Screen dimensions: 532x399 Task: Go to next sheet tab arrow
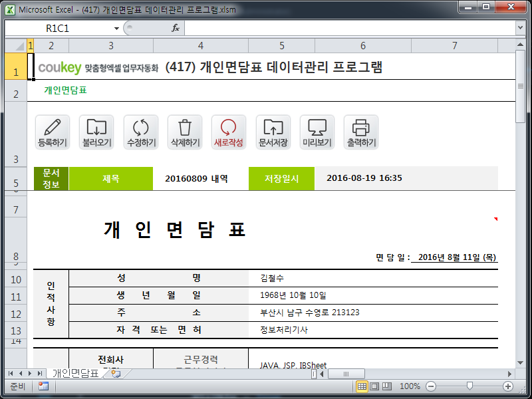point(30,374)
